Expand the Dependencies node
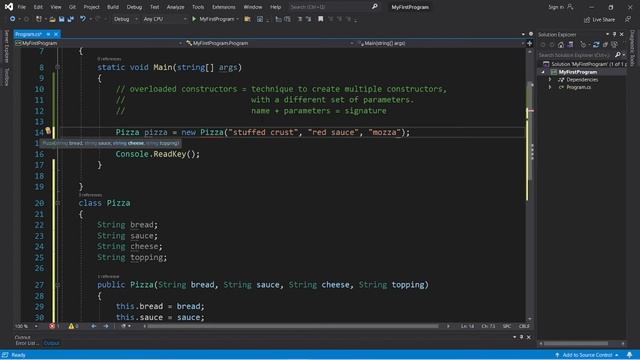640x360 pixels. tap(550, 80)
